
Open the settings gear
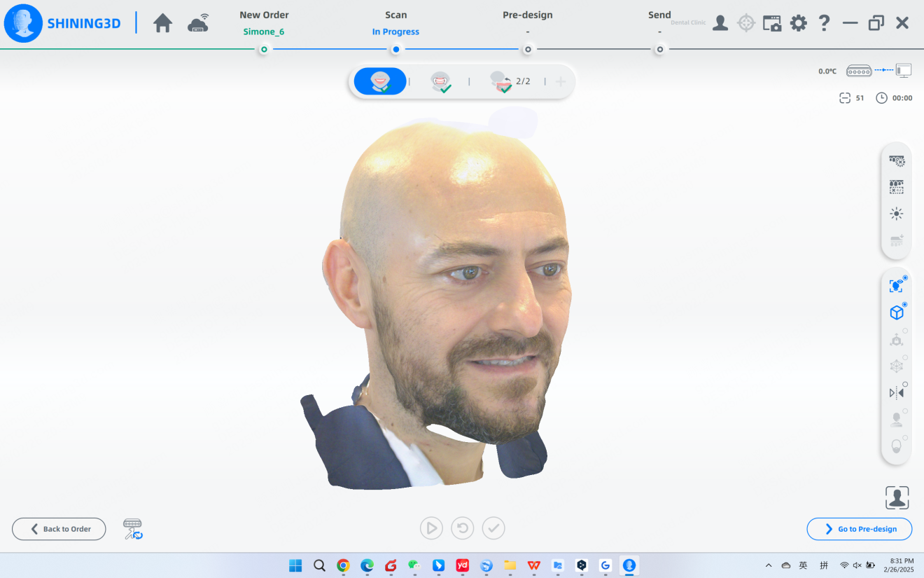pyautogui.click(x=799, y=23)
